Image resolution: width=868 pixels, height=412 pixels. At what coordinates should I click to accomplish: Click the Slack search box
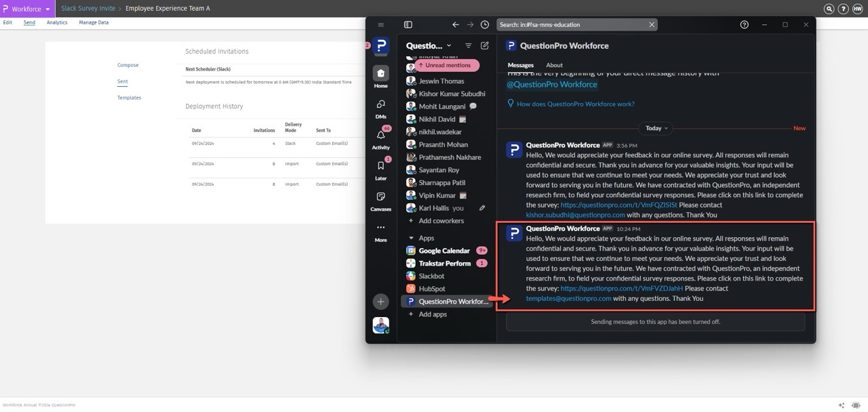pos(576,24)
